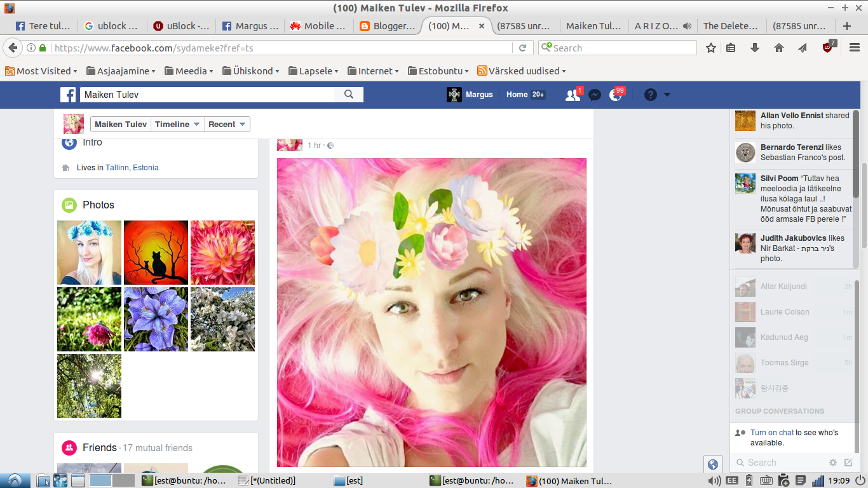
Task: Switch to the 'Mobile ...' Huawei tab
Action: 318,26
